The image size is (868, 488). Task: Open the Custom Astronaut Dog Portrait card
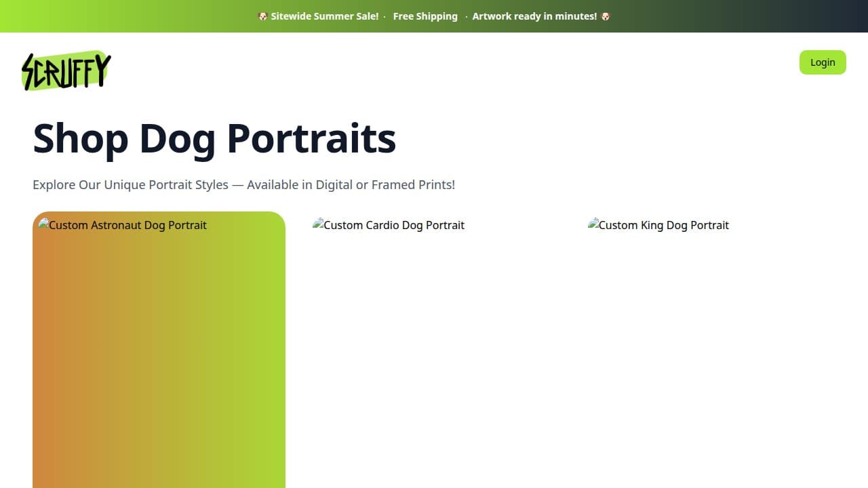coord(159,350)
